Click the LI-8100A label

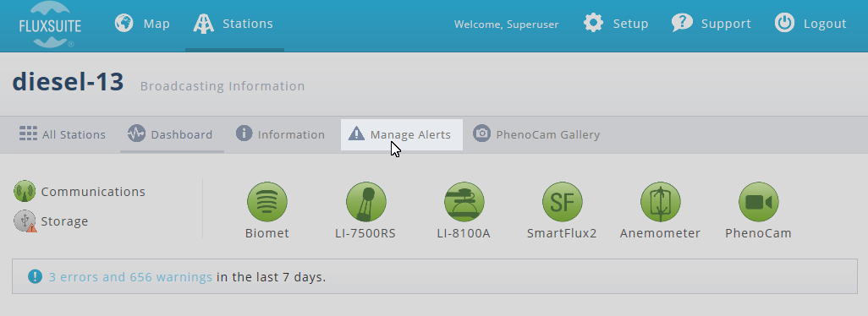point(464,233)
